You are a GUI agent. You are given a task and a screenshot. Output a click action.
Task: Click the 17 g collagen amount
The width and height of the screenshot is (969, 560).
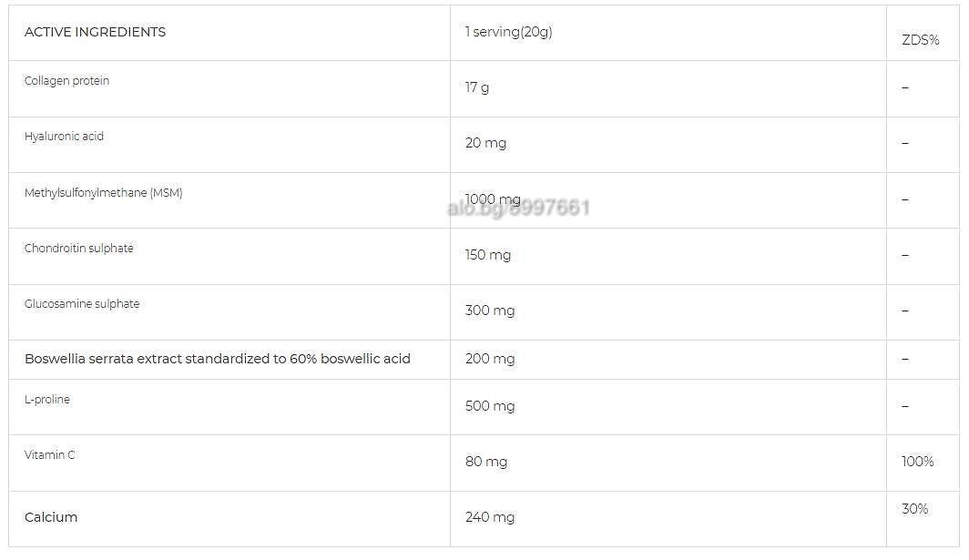[x=477, y=87]
